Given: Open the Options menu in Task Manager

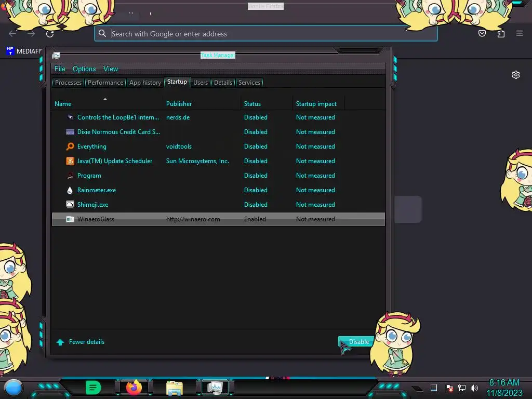Looking at the screenshot, I should tap(84, 69).
